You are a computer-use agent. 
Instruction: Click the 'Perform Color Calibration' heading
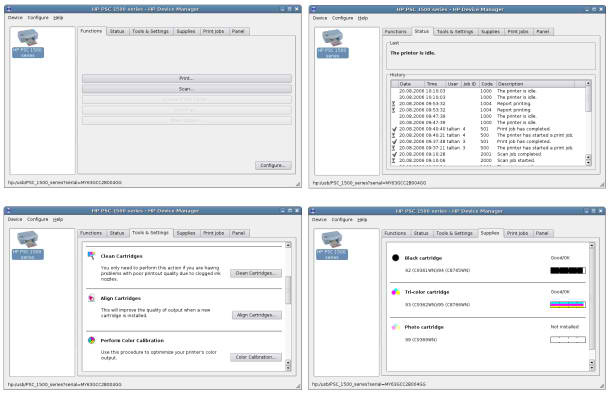(132, 340)
